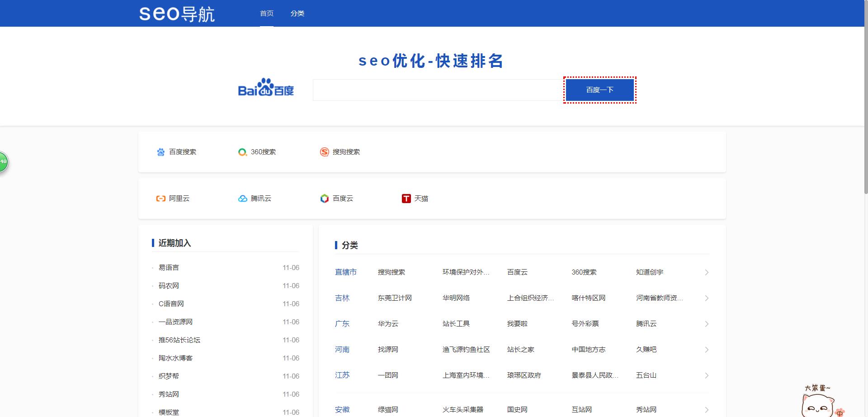
Task: Click the 百度一下 search button
Action: point(600,90)
